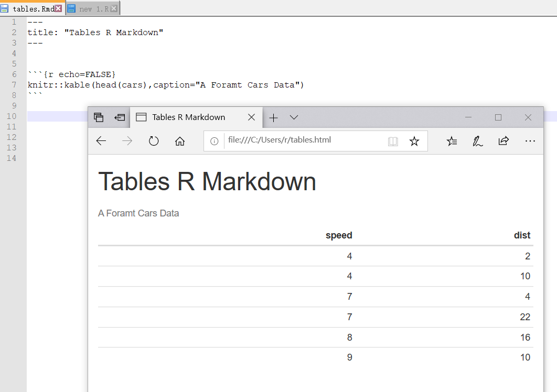The width and height of the screenshot is (557, 392).
Task: Close the new 1.R editor tab
Action: 114,8
